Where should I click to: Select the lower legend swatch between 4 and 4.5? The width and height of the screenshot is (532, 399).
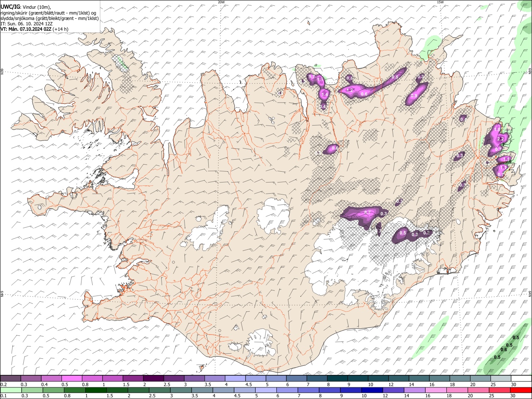tap(223, 390)
